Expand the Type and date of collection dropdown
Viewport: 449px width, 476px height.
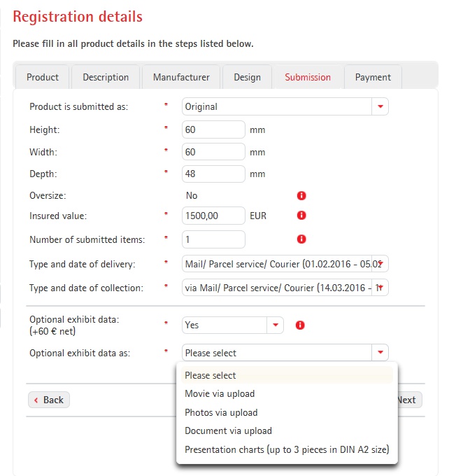[x=380, y=288]
